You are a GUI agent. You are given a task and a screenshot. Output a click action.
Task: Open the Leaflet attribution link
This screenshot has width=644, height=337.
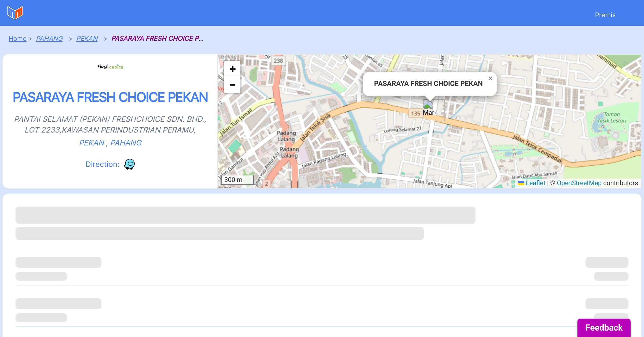pyautogui.click(x=535, y=183)
